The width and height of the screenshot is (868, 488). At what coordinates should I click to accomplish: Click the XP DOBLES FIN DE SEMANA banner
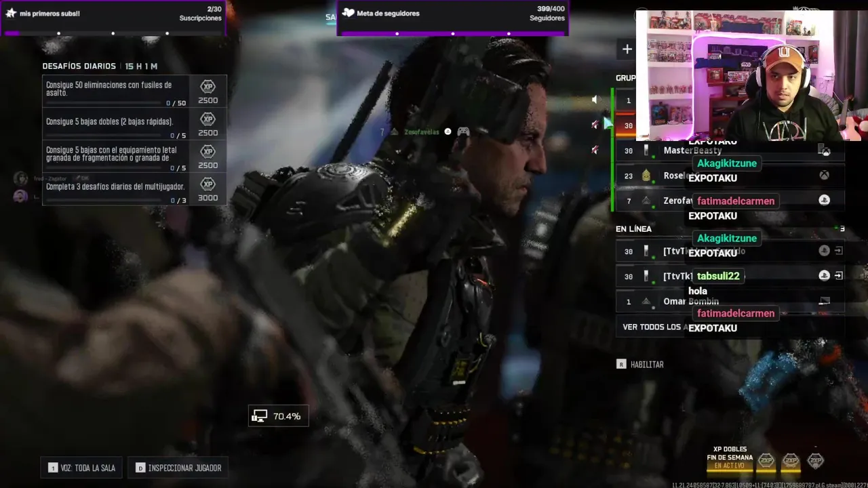730,457
